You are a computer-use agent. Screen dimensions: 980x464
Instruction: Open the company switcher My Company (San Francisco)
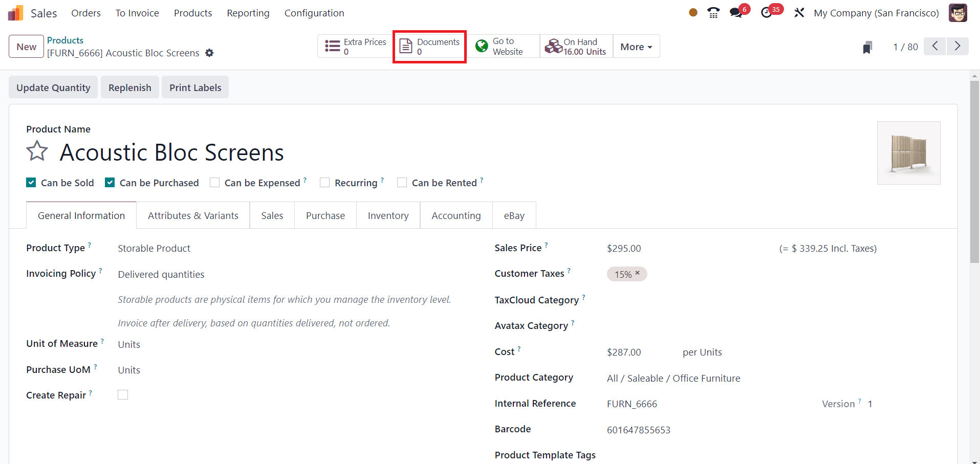point(876,13)
